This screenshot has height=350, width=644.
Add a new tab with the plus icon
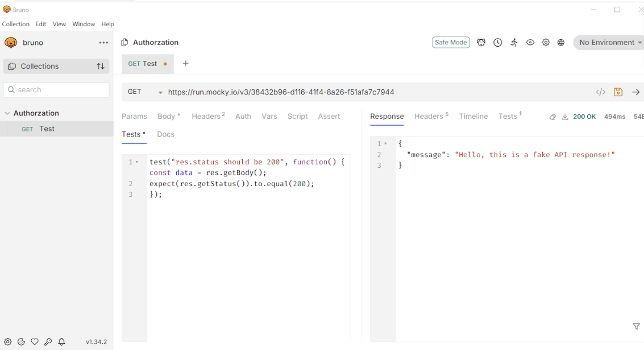tap(186, 63)
